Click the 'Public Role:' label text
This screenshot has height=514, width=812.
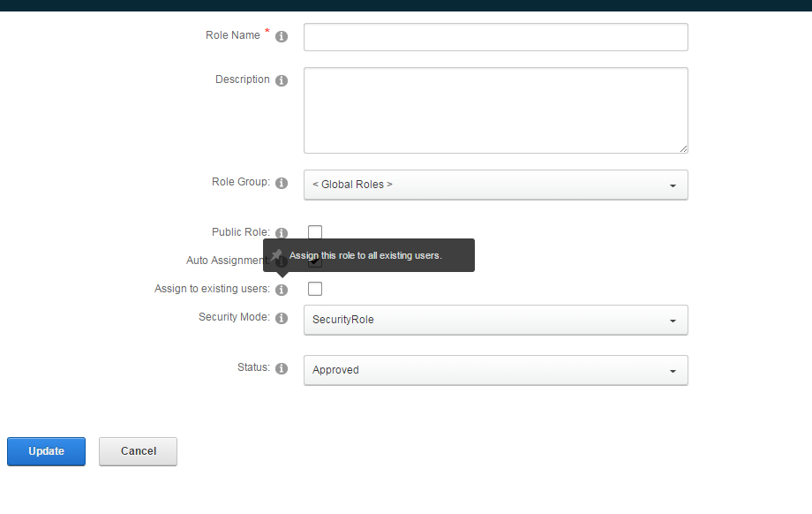241,232
